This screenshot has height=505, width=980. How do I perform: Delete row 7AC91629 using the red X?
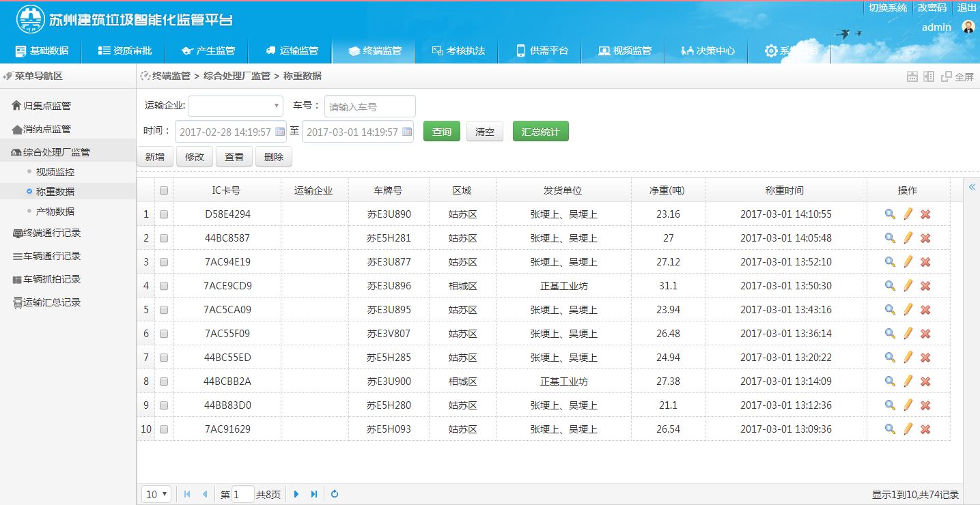click(x=925, y=429)
